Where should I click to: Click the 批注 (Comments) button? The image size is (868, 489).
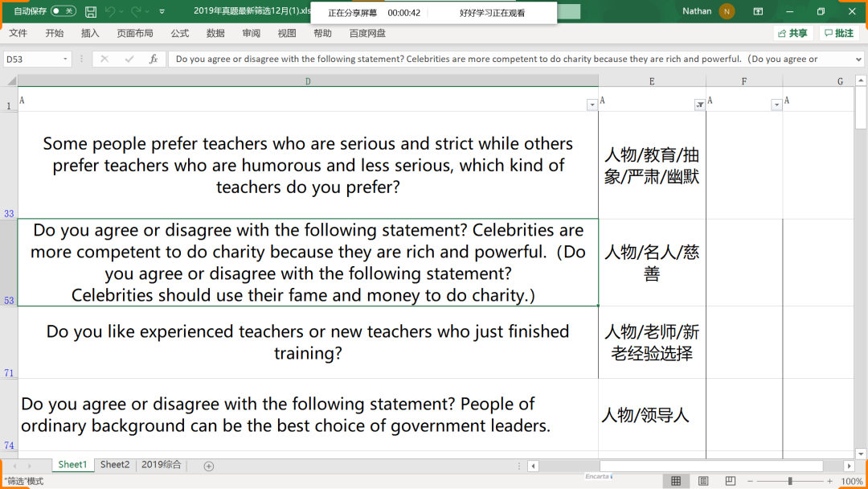pyautogui.click(x=838, y=33)
